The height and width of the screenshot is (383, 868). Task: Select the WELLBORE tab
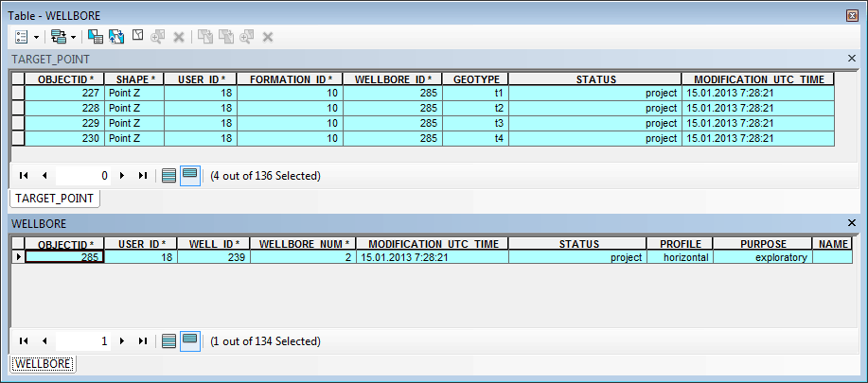pos(43,363)
